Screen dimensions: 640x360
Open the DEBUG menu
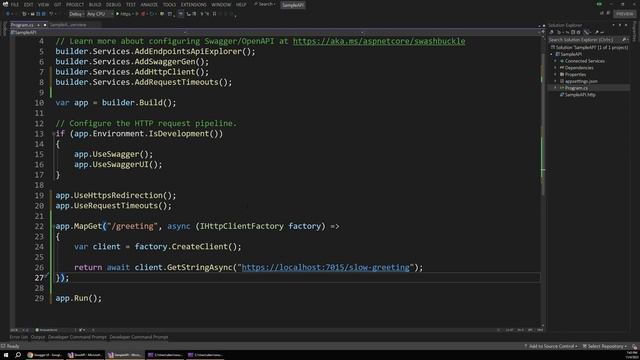point(113,4)
